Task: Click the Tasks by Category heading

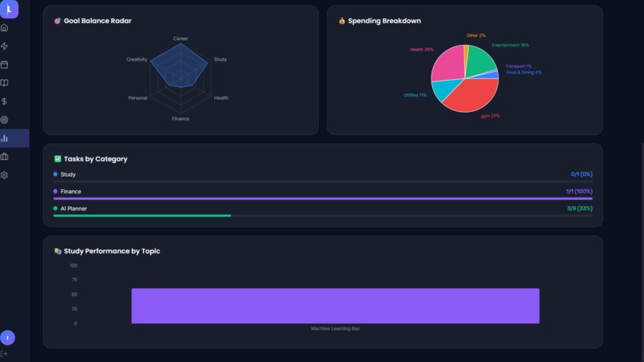Action: pos(95,159)
